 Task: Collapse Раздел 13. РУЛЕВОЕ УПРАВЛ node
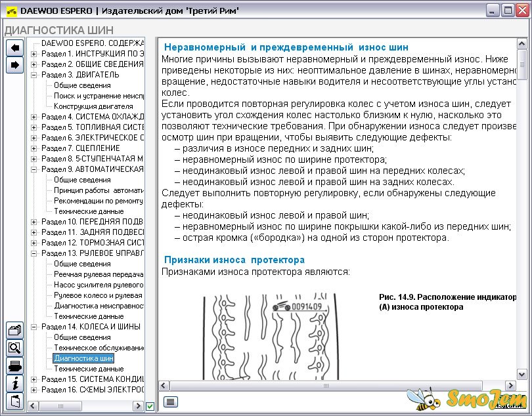point(33,253)
